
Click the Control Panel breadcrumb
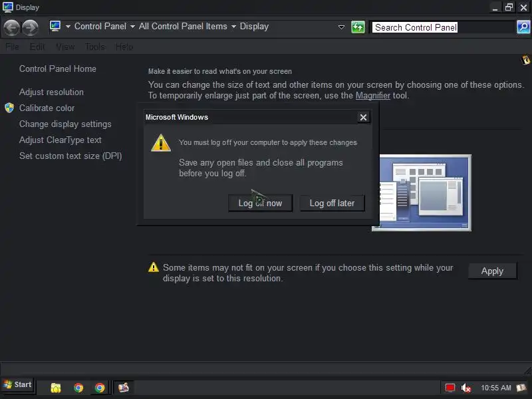click(x=100, y=27)
